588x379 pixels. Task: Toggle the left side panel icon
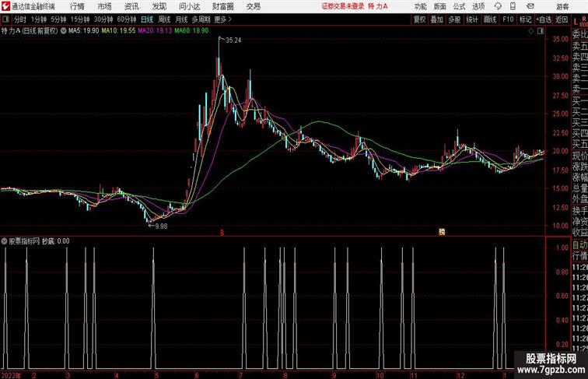pos(5,19)
